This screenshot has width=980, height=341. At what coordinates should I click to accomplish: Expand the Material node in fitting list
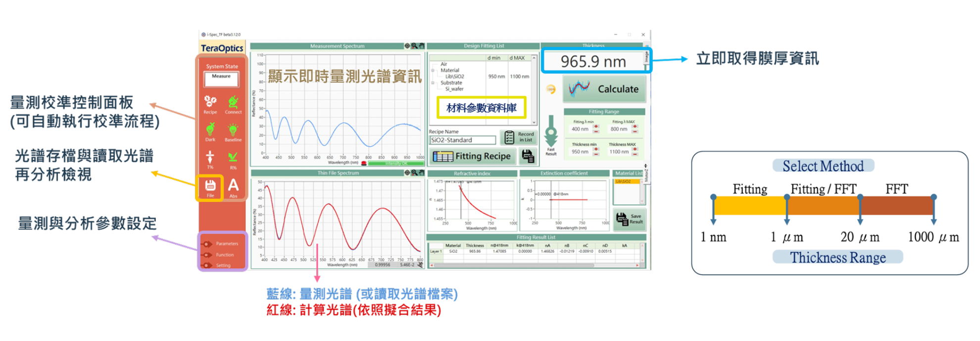pos(433,70)
